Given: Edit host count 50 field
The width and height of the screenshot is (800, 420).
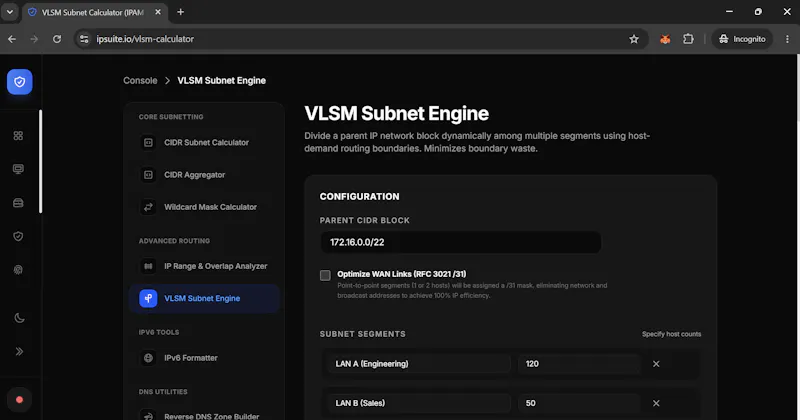Looking at the screenshot, I should 579,403.
